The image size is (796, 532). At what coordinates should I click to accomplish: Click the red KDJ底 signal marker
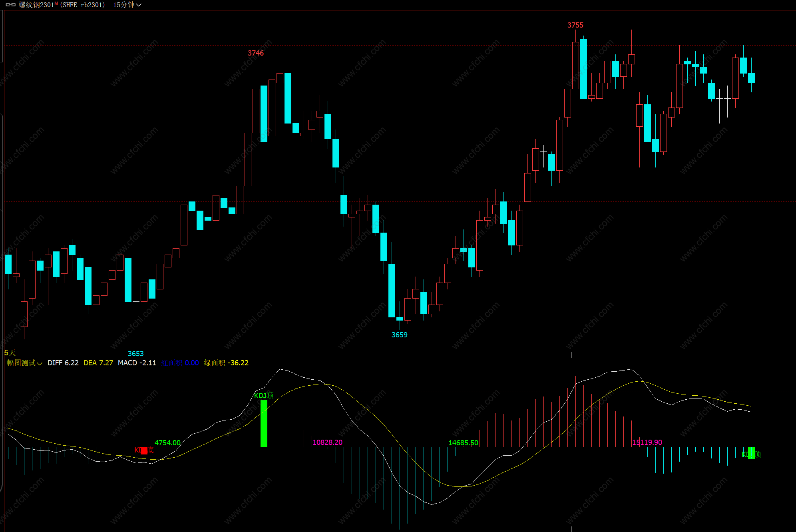pyautogui.click(x=144, y=450)
